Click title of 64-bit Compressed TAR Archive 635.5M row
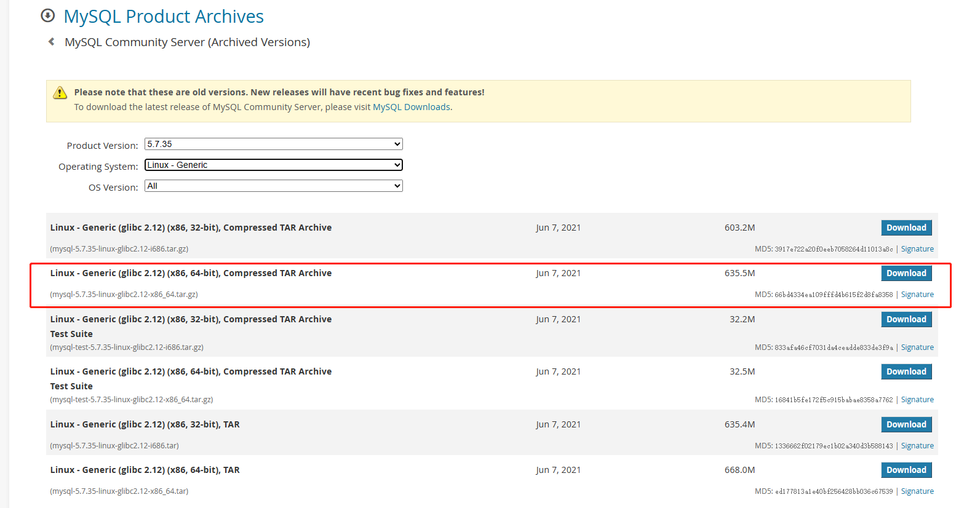The image size is (980, 508). pos(191,273)
